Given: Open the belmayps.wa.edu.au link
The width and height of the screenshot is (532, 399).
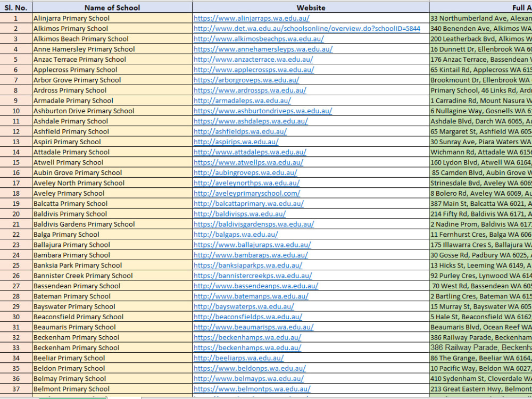Looking at the screenshot, I should pyautogui.click(x=248, y=378).
